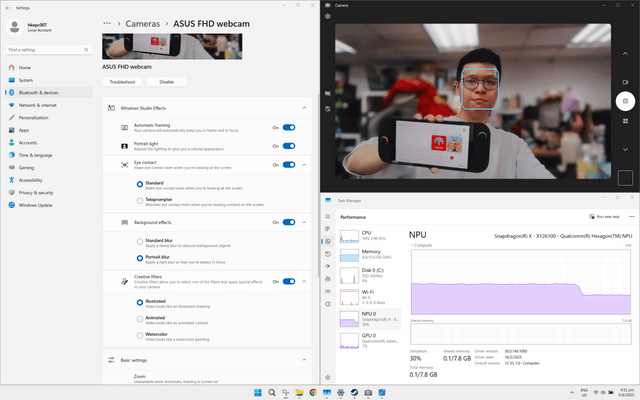This screenshot has height=400, width=640.
Task: Turn off Background effects toggle
Action: (289, 222)
